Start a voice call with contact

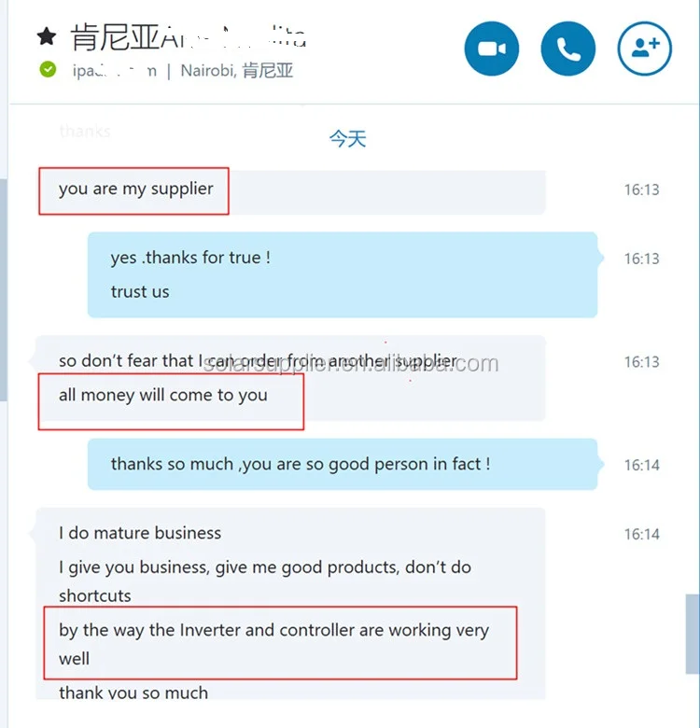click(x=568, y=49)
